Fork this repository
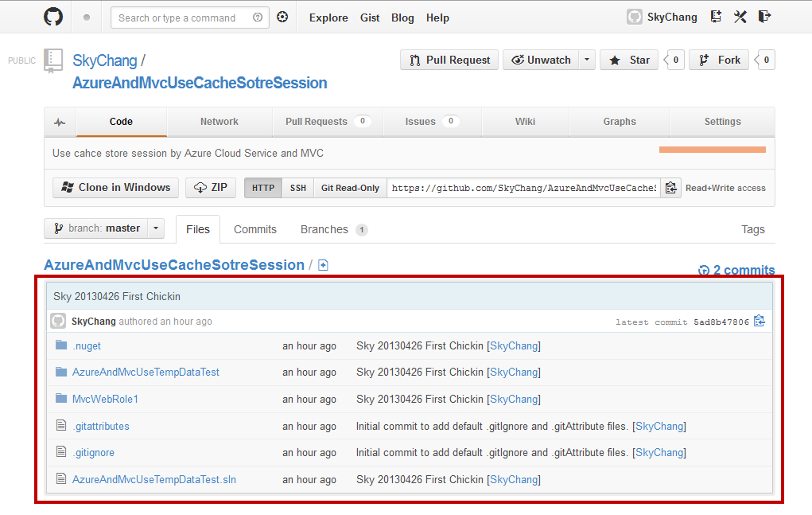The image size is (812, 515). 719,60
